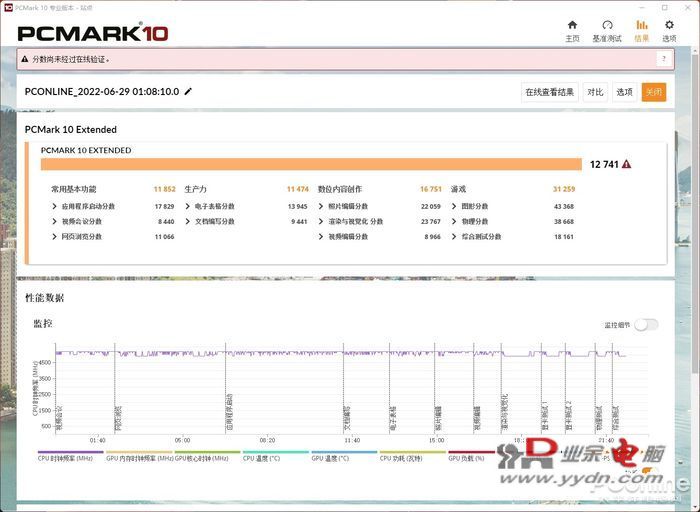The height and width of the screenshot is (512, 700).
Task: Click the orange 关闭 button
Action: (x=654, y=92)
